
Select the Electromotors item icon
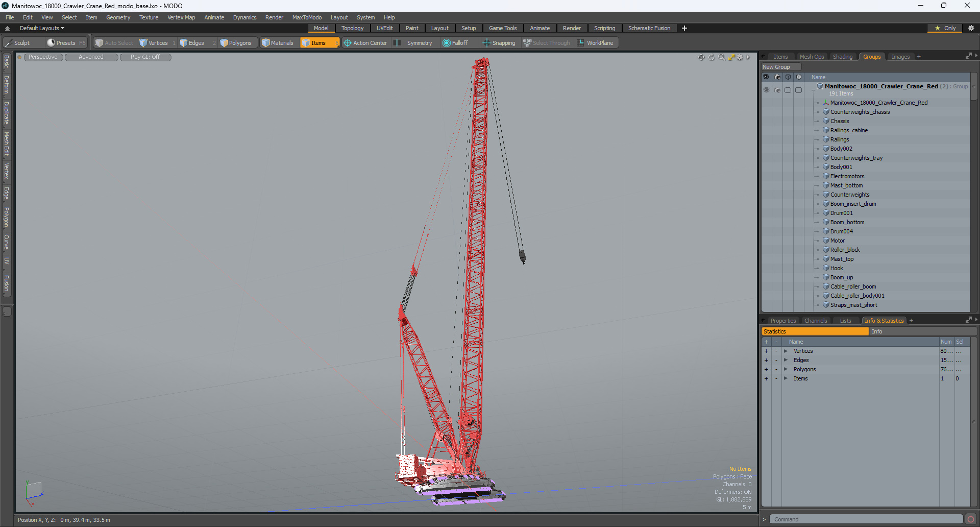coord(826,176)
